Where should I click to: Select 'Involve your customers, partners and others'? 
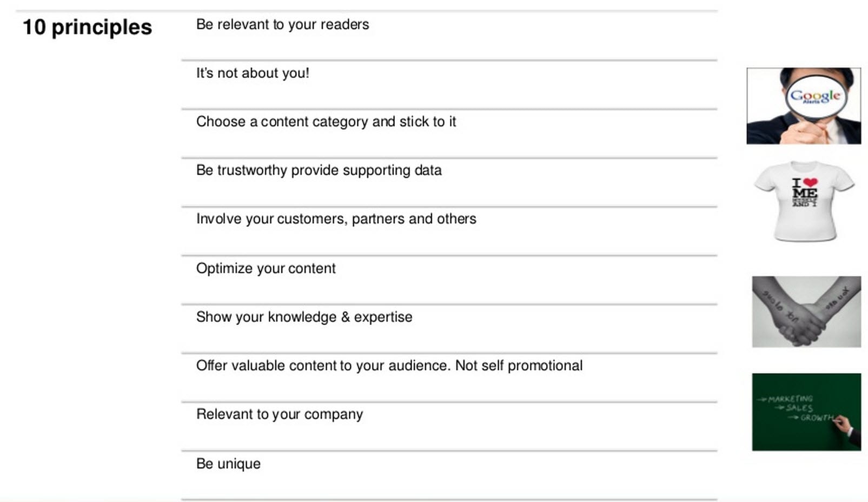coord(336,219)
